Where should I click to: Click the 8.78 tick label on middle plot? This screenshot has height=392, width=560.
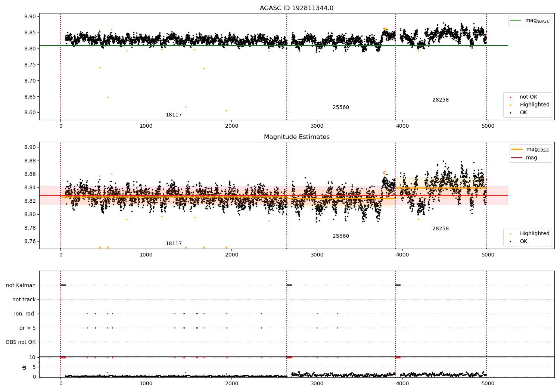[x=30, y=228]
